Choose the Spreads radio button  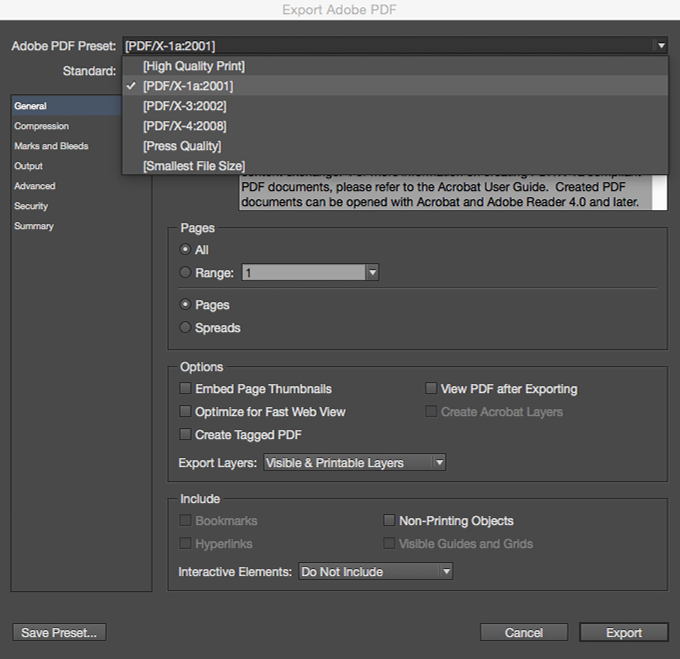click(x=185, y=327)
